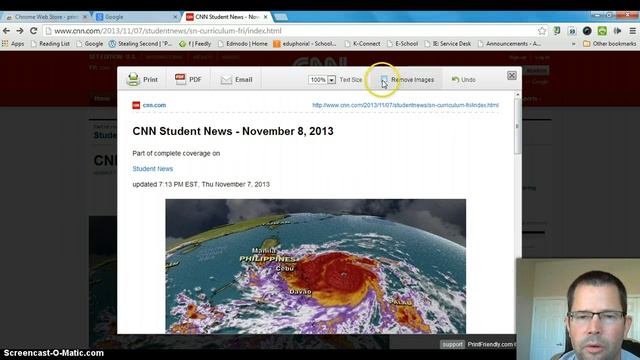Open the Stealing Second bookmark
Viewport: 640px width, 360px height.
[x=141, y=44]
